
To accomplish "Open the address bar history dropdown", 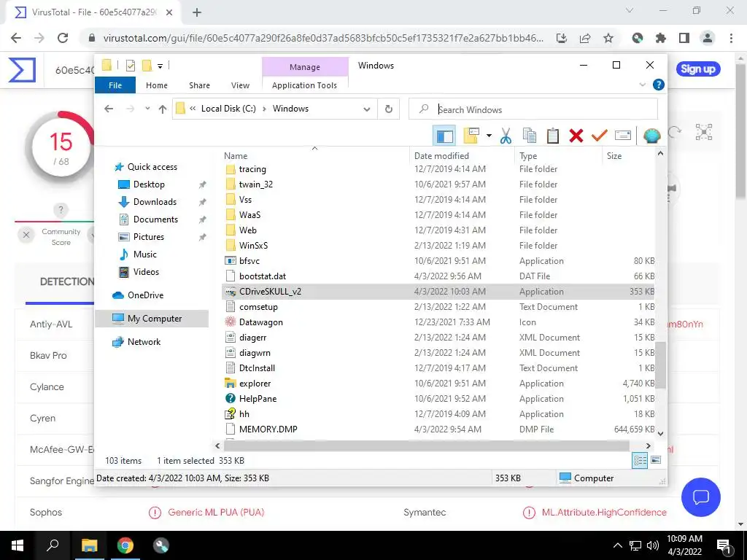I will click(x=367, y=109).
